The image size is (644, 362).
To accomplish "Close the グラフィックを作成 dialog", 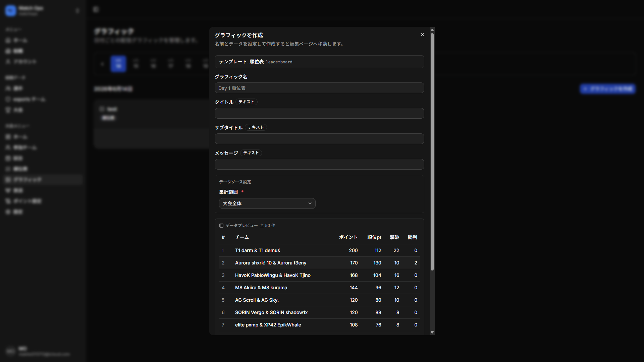I will point(422,35).
